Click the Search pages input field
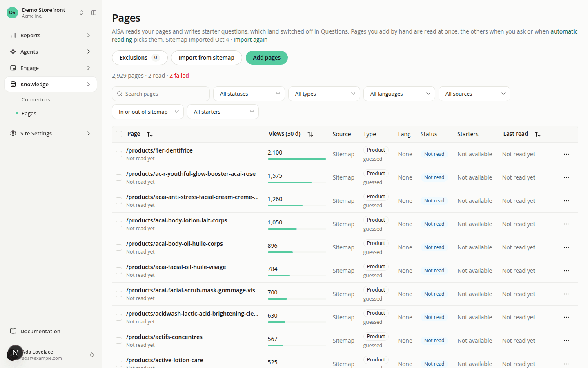588x368 pixels. pyautogui.click(x=161, y=94)
